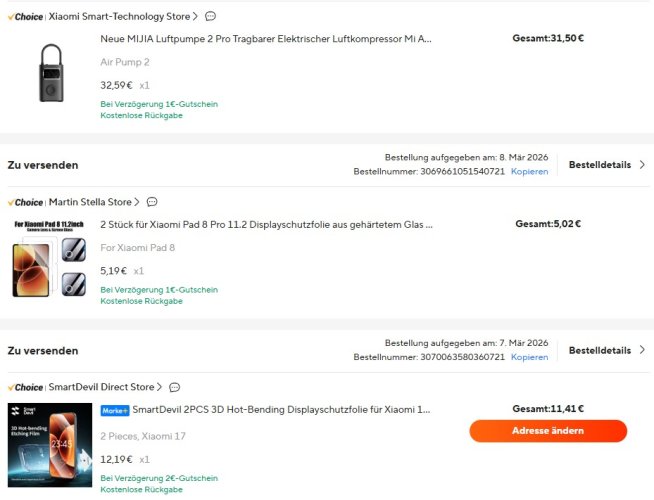The width and height of the screenshot is (654, 500).
Task: Click Choice badge next to SmartDevil Direct Store
Action: tap(26, 387)
